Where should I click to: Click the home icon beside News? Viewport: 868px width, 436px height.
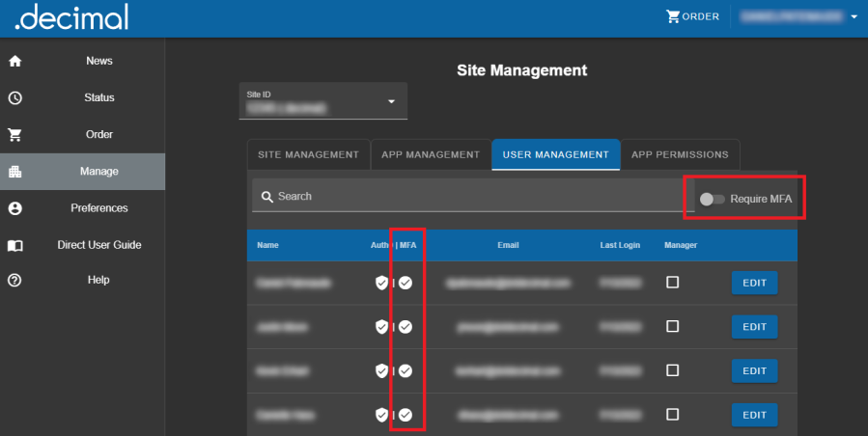tap(14, 61)
